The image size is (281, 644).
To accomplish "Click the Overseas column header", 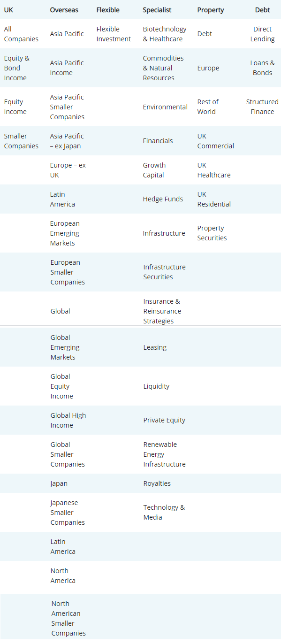I will click(x=64, y=10).
